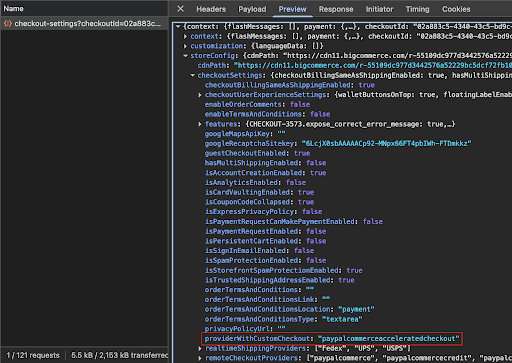This screenshot has height=363, width=512.
Task: Click the isStorefrontSpamProtectionEnabled property
Action: tap(283, 270)
